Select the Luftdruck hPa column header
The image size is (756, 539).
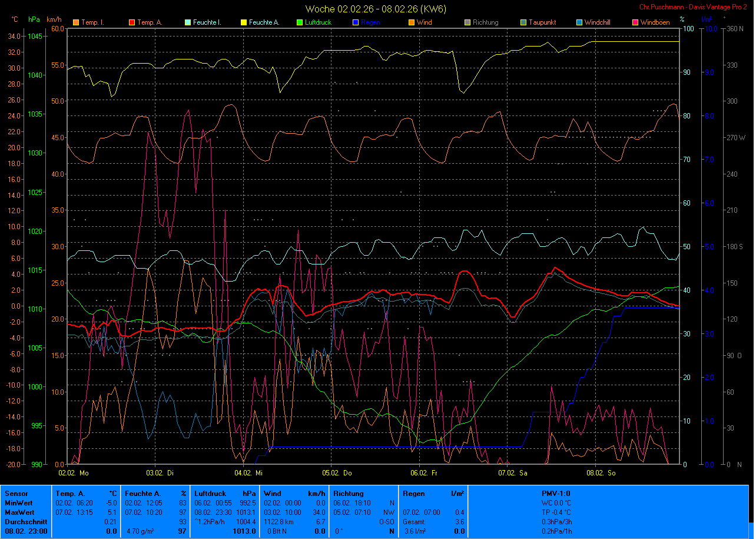tap(225, 494)
